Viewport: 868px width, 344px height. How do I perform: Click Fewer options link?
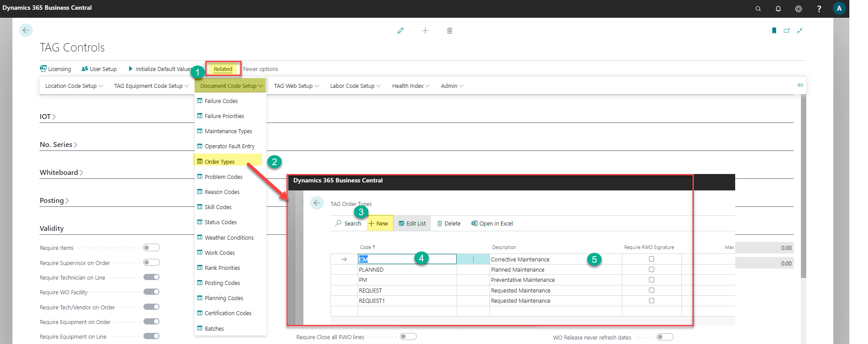tap(261, 69)
